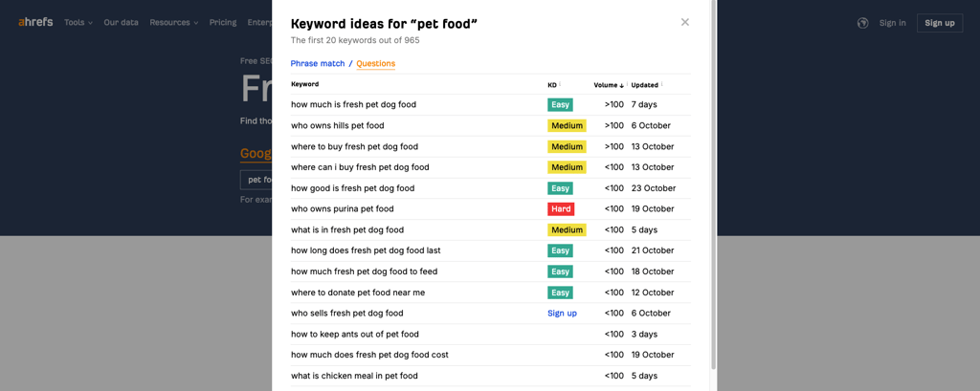Switch to Phrase match tab

318,64
